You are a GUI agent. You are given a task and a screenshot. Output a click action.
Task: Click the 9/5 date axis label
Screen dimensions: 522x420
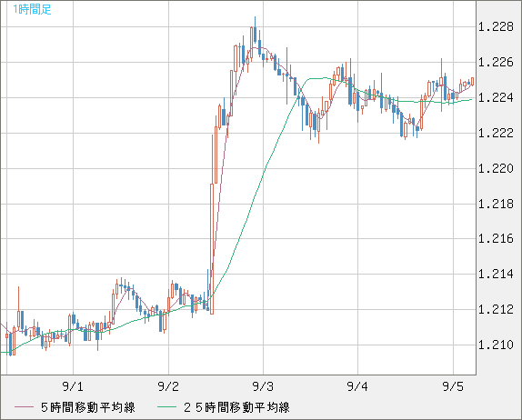point(453,386)
